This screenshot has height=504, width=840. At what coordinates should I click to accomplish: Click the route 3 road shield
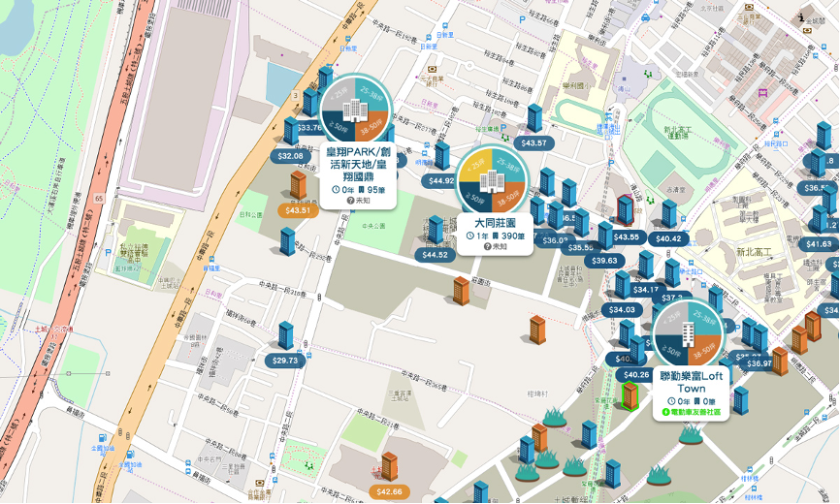pos(295,96)
